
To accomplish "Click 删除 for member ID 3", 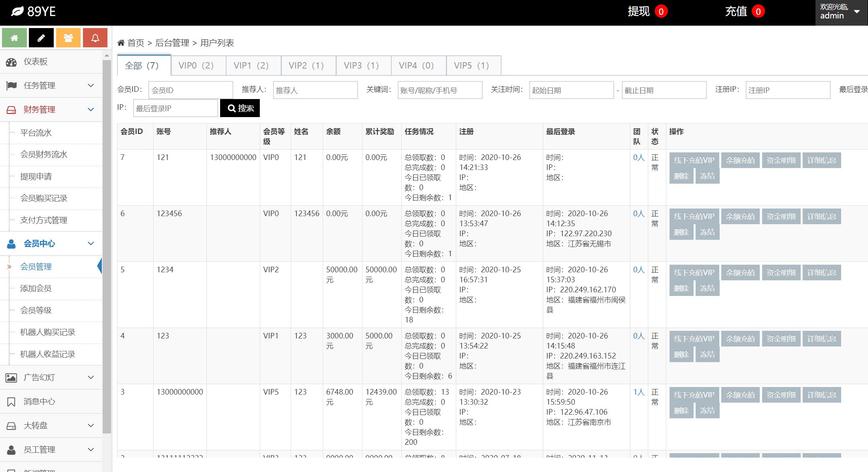I will (681, 410).
